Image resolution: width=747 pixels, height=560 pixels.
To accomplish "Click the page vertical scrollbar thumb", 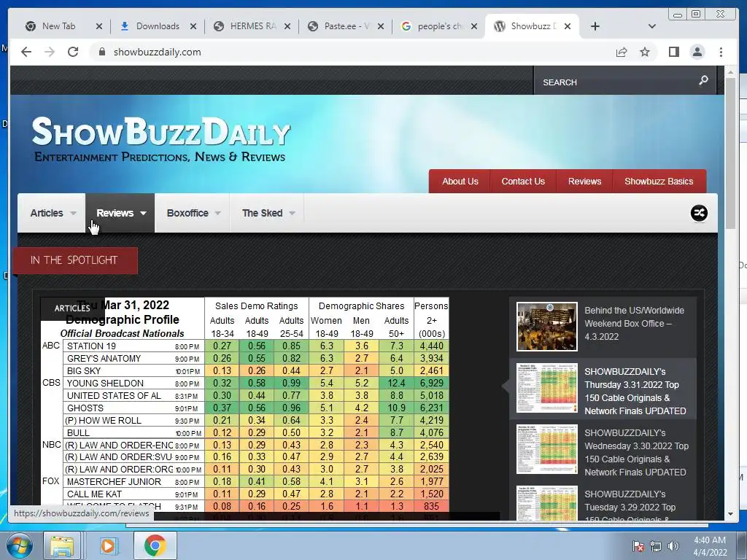I will (731, 152).
